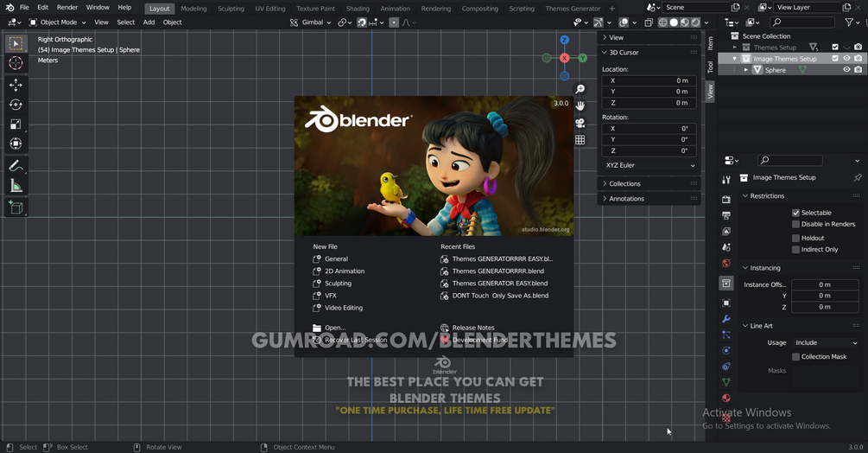Open the File menu
This screenshot has width=868, height=453.
pyautogui.click(x=24, y=8)
